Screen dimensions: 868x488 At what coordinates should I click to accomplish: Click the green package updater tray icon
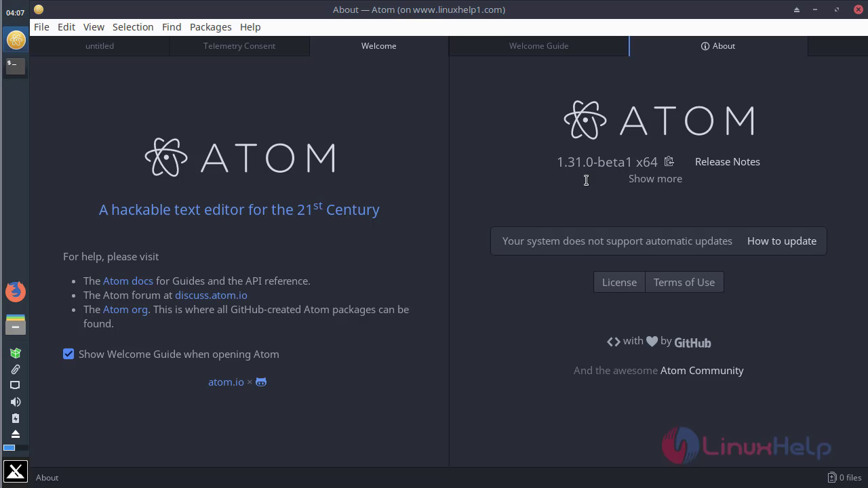16,353
